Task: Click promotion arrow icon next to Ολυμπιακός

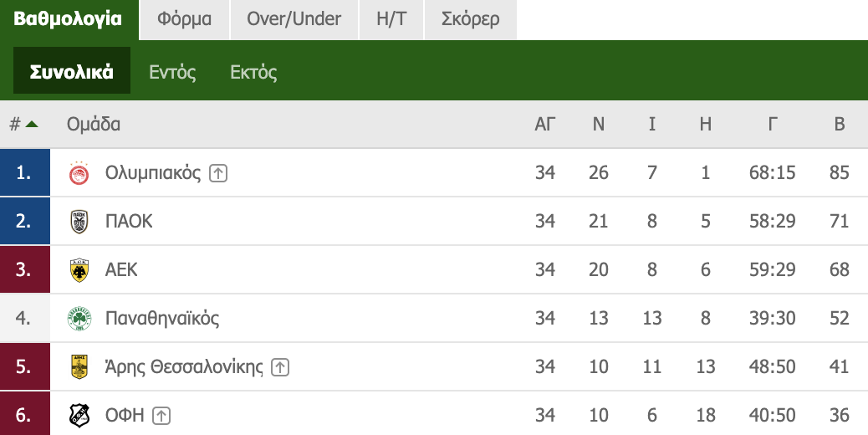Action: coord(218,173)
